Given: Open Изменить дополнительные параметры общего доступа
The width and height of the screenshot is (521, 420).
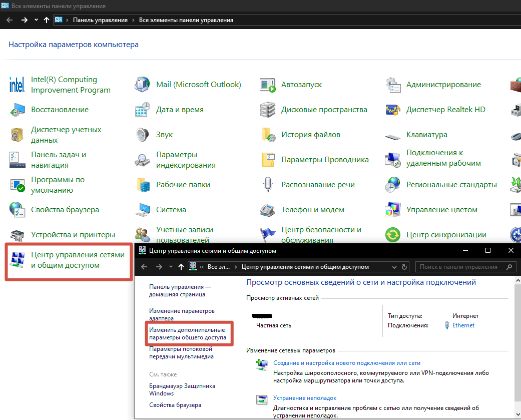Looking at the screenshot, I should (x=187, y=333).
